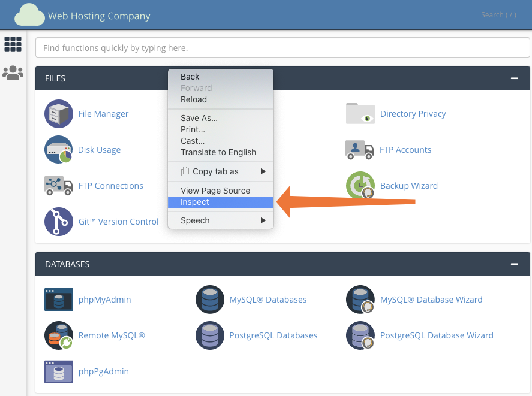
Task: Open the PostgreSQL Database Wizard link
Action: [437, 335]
